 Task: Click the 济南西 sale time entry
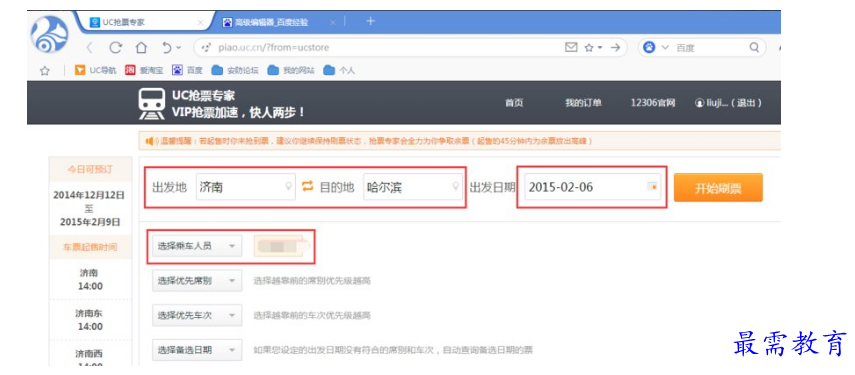click(x=90, y=355)
